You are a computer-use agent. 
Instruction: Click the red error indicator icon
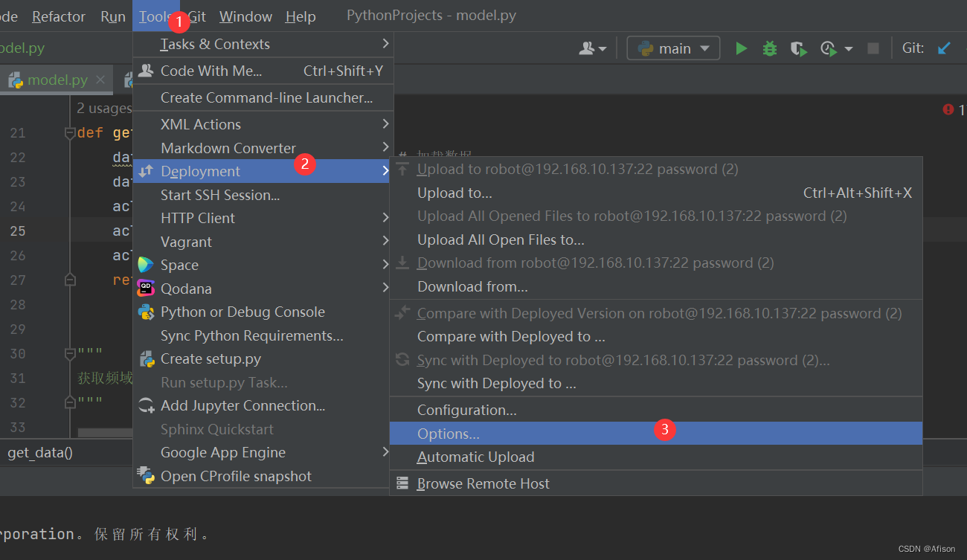click(948, 109)
